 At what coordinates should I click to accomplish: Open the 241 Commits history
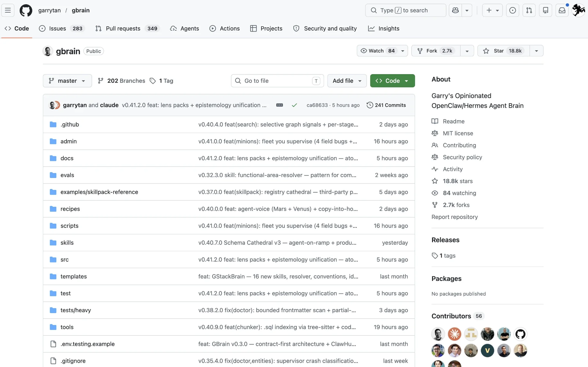tap(386, 105)
